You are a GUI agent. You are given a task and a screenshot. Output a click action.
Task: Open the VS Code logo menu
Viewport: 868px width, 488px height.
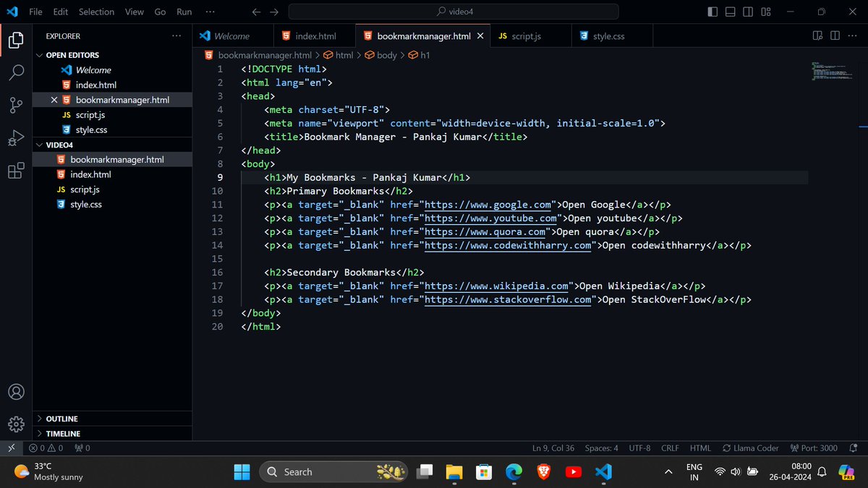12,12
